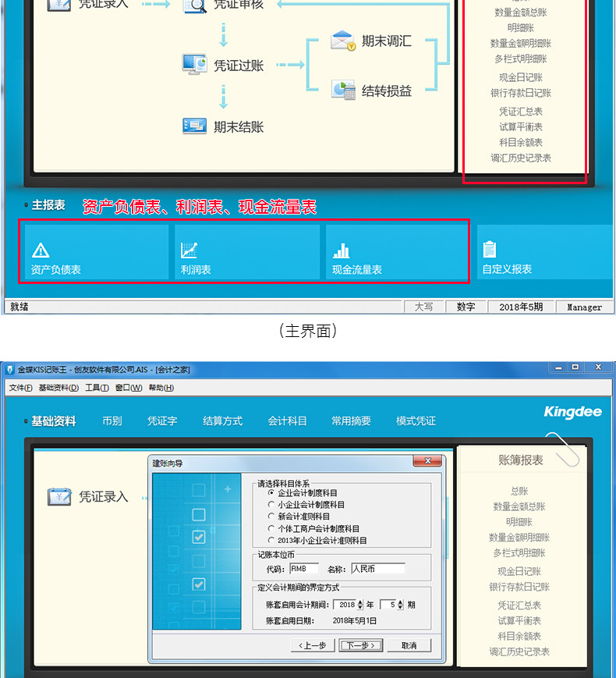Screen dimensions: 616x678
Task: Switch to the 币别 tab
Action: pyautogui.click(x=112, y=421)
